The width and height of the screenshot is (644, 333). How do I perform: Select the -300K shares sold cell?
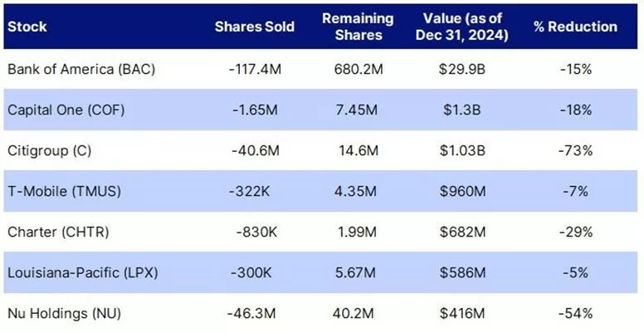pyautogui.click(x=251, y=272)
